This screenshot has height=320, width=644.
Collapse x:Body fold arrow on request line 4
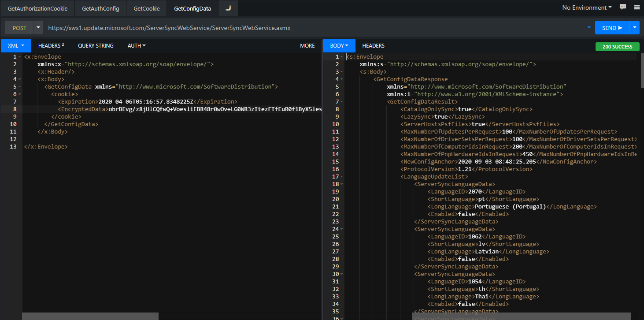(20, 79)
